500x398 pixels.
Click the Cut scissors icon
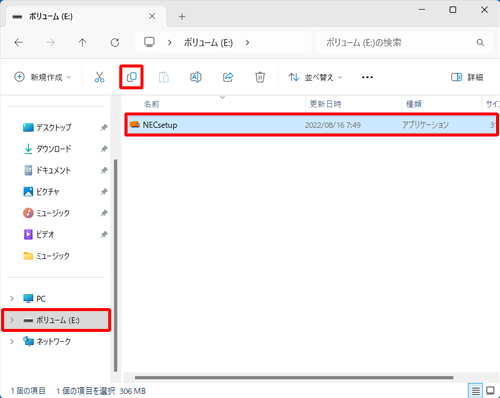tap(99, 77)
